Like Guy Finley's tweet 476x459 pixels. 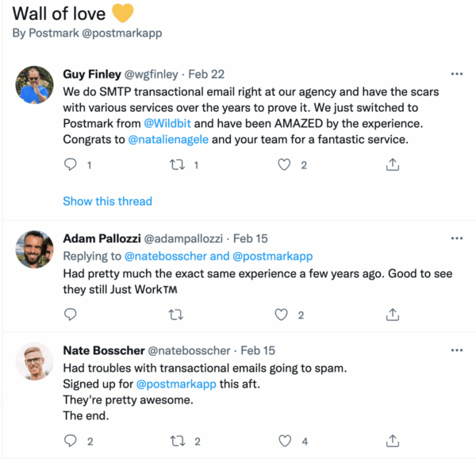click(284, 164)
